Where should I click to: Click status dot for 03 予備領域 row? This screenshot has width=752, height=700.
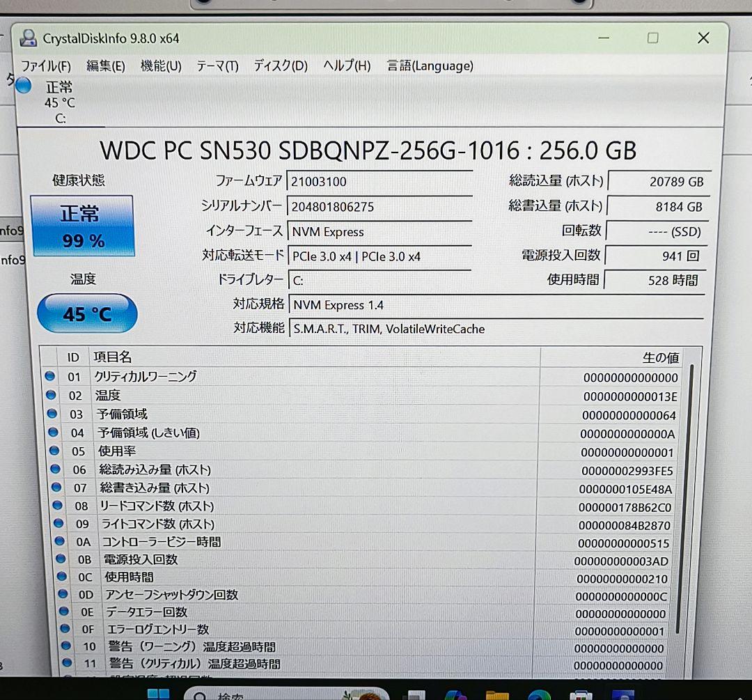(x=52, y=414)
